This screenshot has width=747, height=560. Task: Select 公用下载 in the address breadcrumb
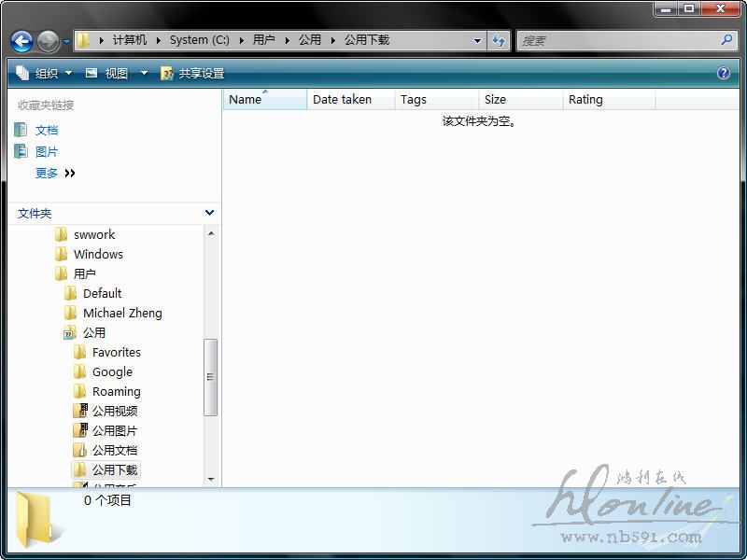point(367,40)
